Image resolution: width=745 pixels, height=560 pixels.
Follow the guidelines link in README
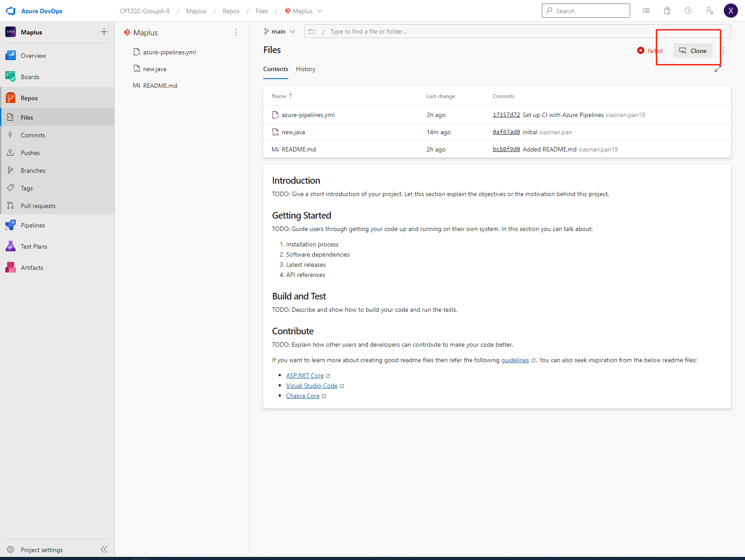coord(515,360)
